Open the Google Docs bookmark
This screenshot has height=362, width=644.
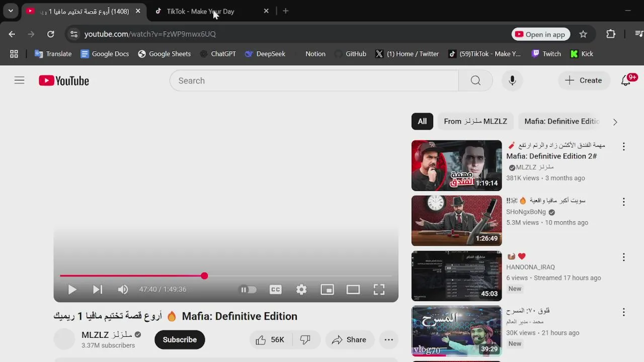point(105,54)
